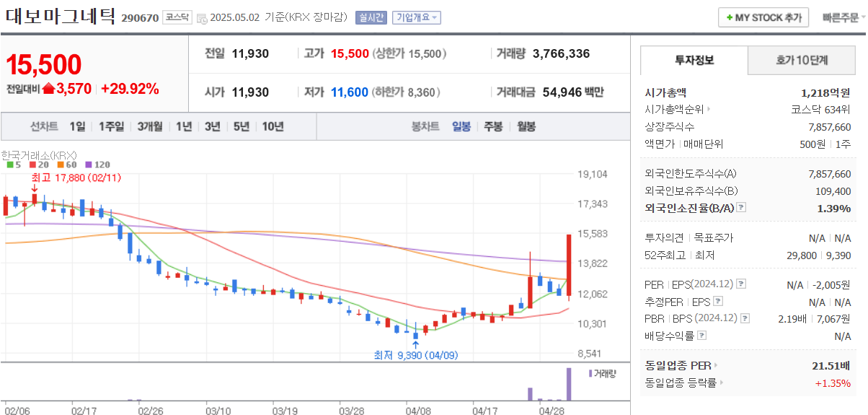868x415 pixels.
Task: Click the green plus icon in MY STOCK 추가
Action: (730, 18)
